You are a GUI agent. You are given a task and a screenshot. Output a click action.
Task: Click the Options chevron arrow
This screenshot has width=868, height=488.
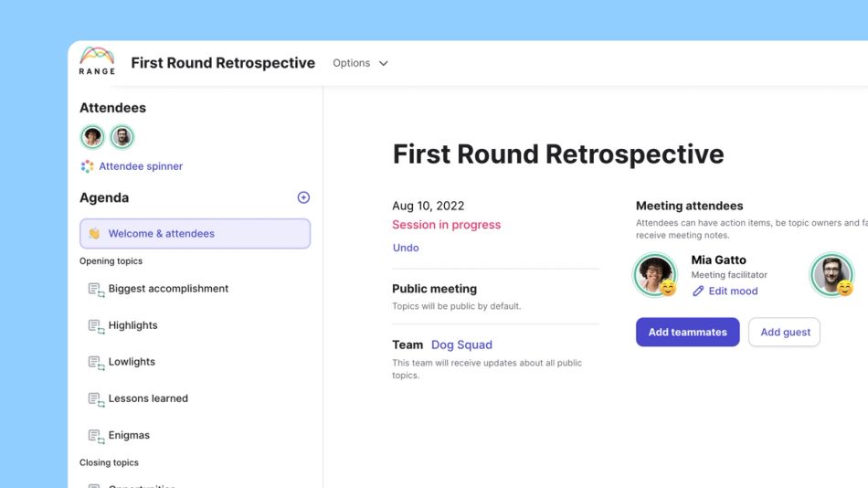[384, 63]
